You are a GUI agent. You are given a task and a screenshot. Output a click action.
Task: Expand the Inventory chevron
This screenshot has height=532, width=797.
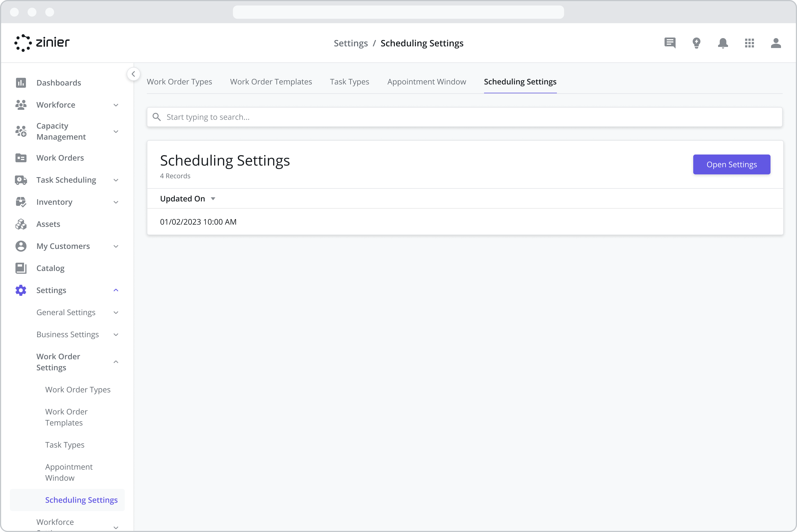pyautogui.click(x=116, y=202)
